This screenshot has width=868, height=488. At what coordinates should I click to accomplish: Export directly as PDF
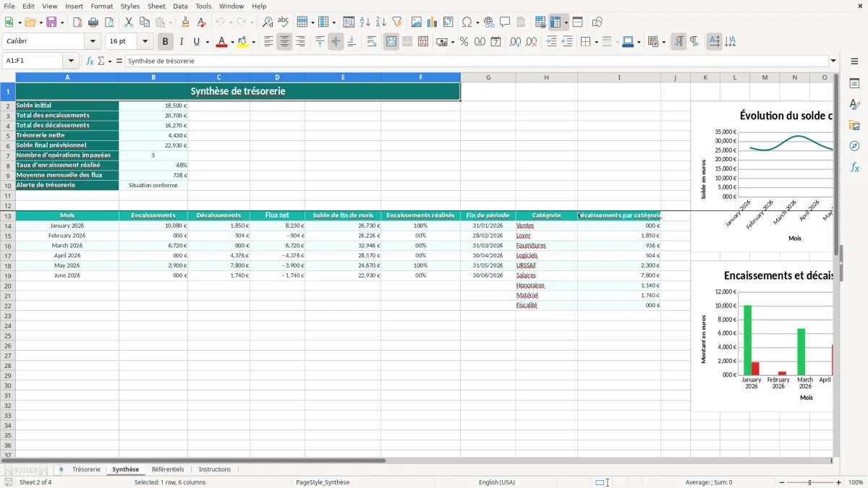(x=77, y=22)
